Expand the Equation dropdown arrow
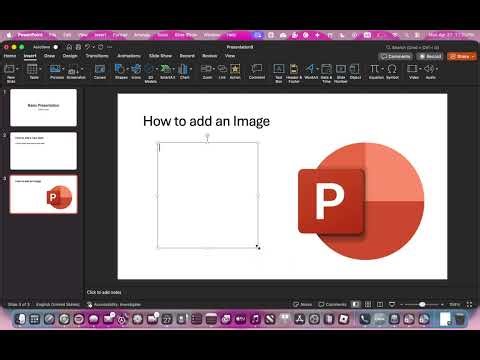Image resolution: width=480 pixels, height=360 pixels. 383,69
